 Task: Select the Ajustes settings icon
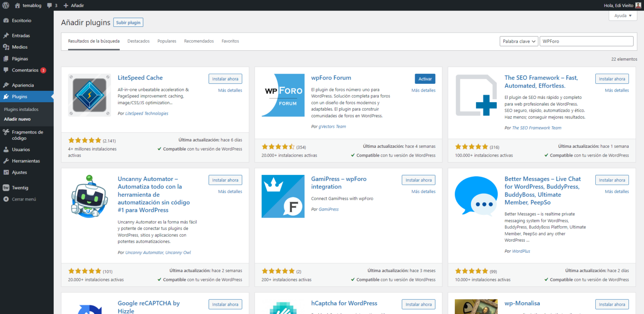(x=7, y=172)
